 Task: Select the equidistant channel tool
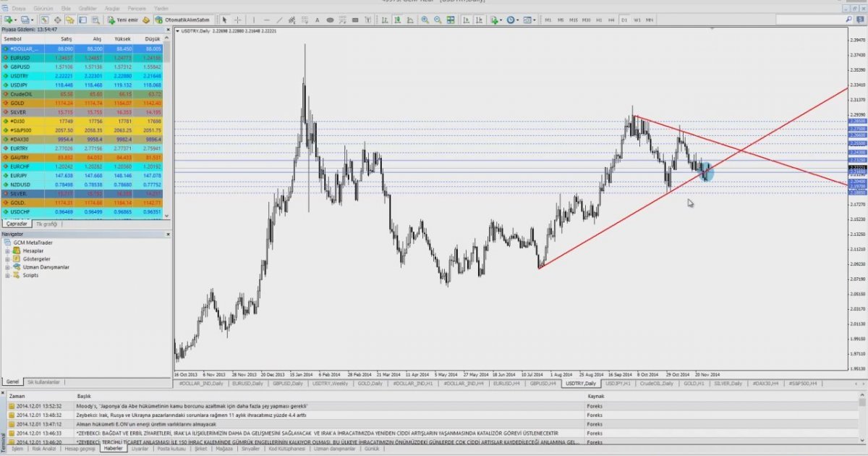(292, 20)
